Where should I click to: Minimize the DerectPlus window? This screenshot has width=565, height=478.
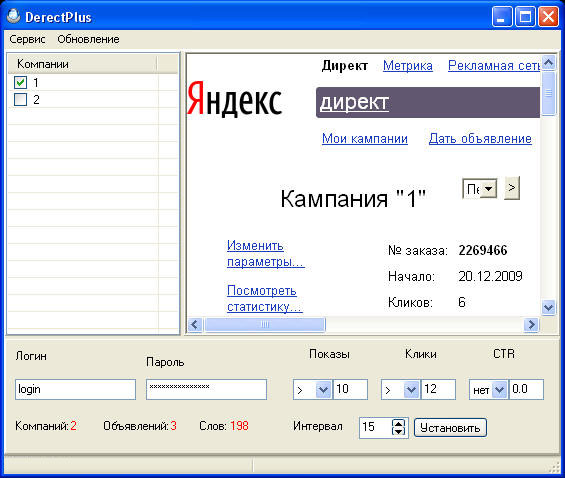click(x=502, y=17)
